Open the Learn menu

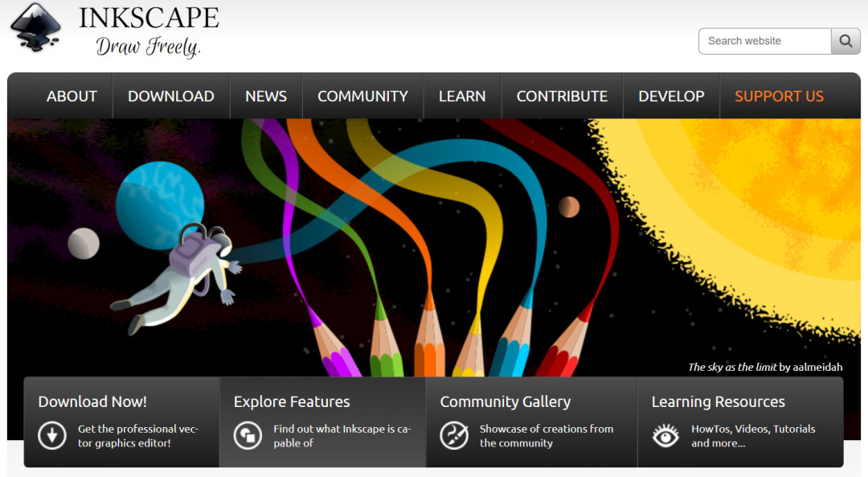pyautogui.click(x=462, y=96)
